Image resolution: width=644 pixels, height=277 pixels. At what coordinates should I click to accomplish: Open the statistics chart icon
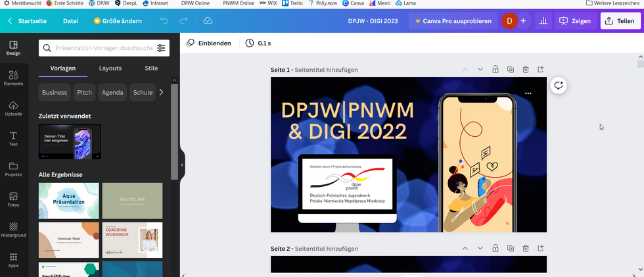point(543,21)
